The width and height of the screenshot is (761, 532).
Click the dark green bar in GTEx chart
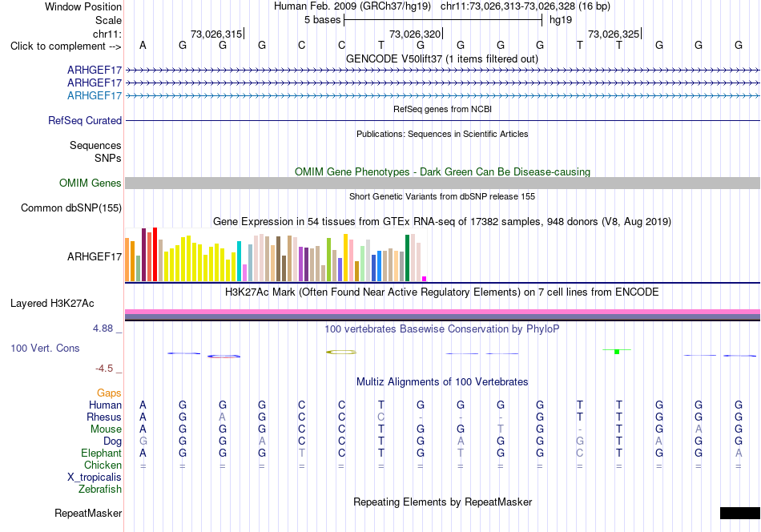coord(407,258)
